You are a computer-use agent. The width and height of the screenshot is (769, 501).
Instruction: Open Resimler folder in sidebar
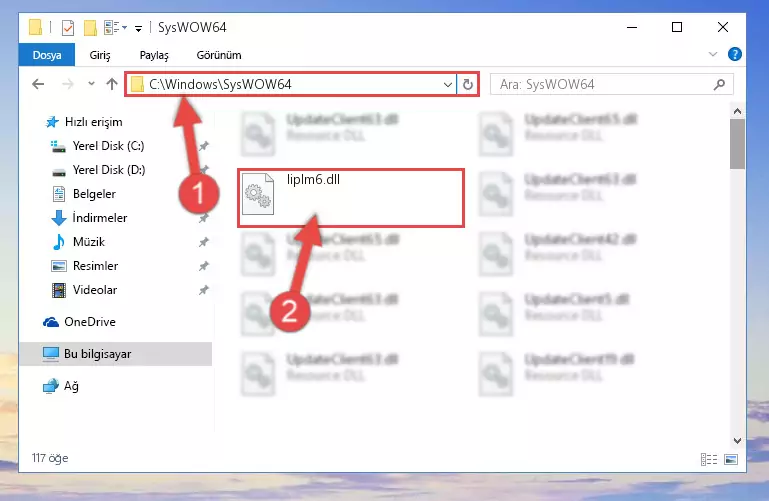(x=95, y=266)
